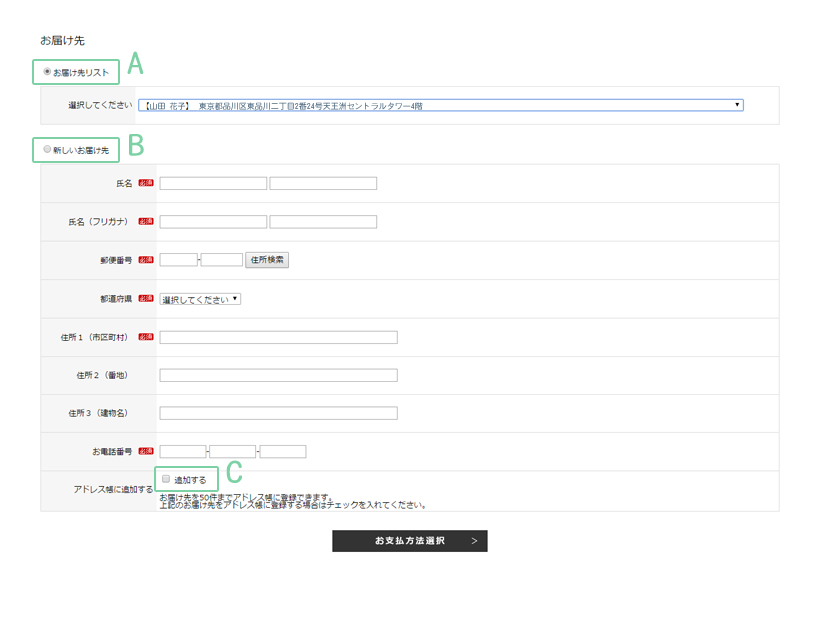820x625 pixels.
Task: Click the 住所3（建物名）input field
Action: tap(278, 413)
